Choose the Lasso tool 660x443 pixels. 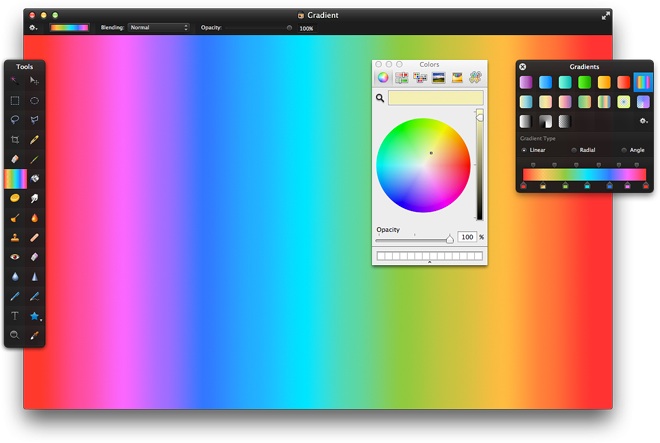15,120
